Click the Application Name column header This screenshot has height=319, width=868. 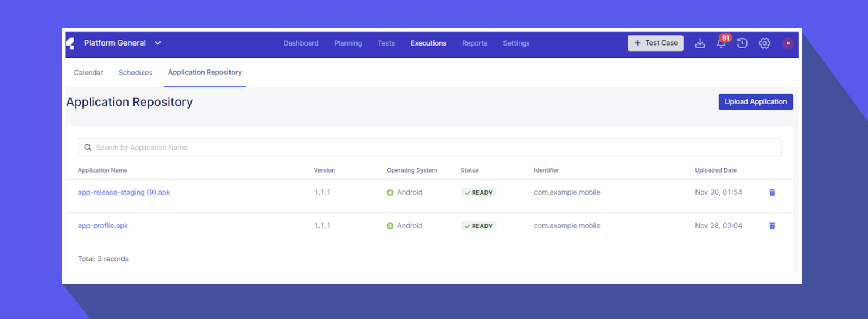tap(103, 170)
